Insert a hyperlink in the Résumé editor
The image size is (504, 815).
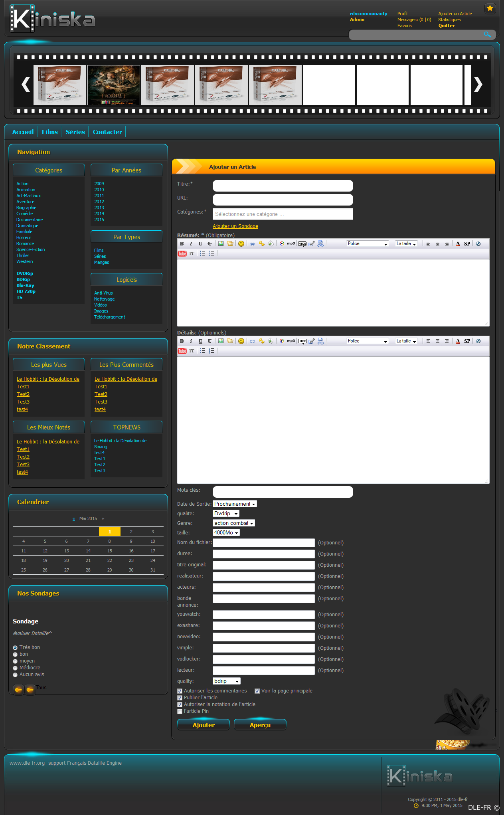click(x=252, y=244)
